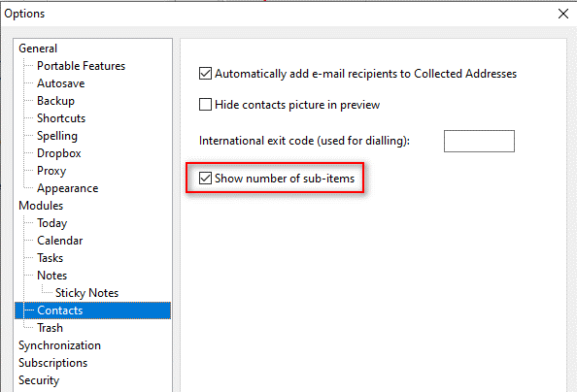Close the Options dialog
Image resolution: width=577 pixels, height=392 pixels.
point(563,14)
